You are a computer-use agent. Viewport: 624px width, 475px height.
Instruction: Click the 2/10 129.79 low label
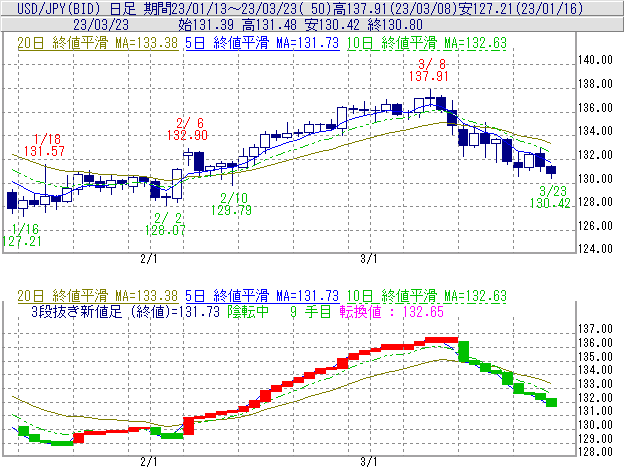pos(232,204)
